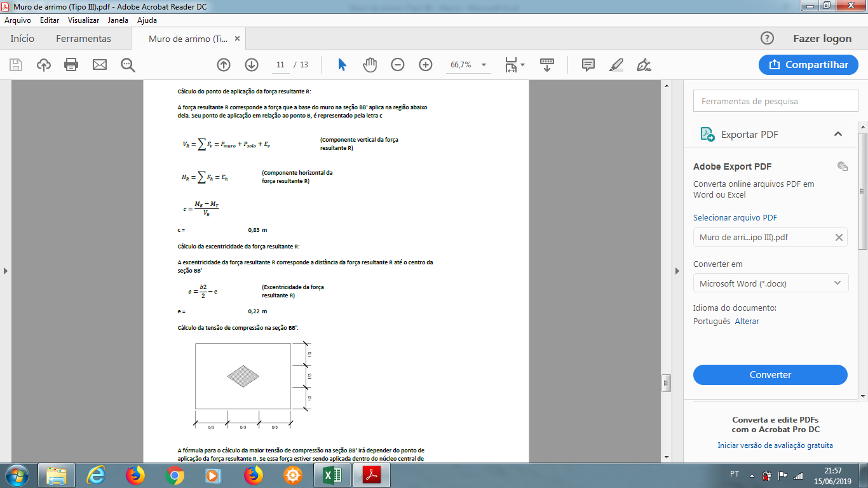Click the Ferramentas de pesquisa search box
868x488 pixels.
[775, 101]
